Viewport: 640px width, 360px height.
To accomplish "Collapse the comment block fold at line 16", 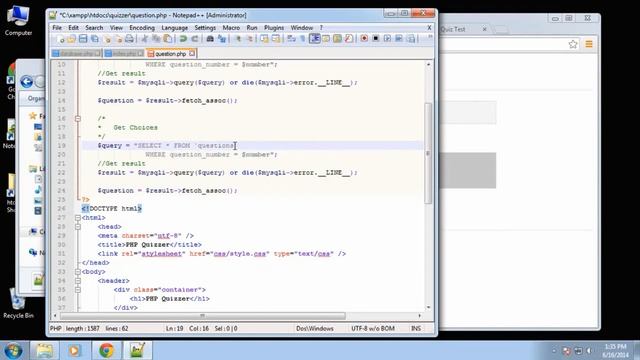I will pos(78,119).
